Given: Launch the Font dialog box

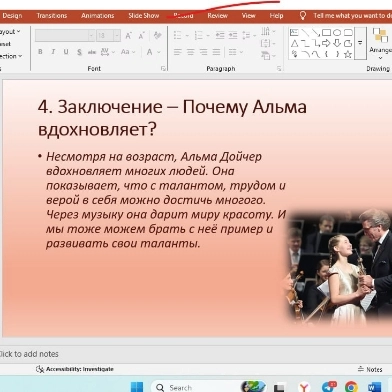Looking at the screenshot, I should tap(163, 68).
